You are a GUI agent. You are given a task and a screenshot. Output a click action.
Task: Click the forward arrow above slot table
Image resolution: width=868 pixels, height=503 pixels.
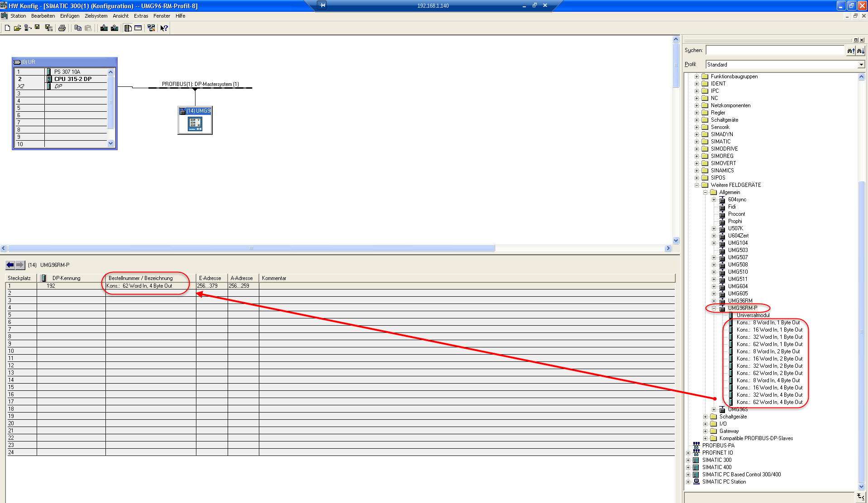click(x=20, y=265)
